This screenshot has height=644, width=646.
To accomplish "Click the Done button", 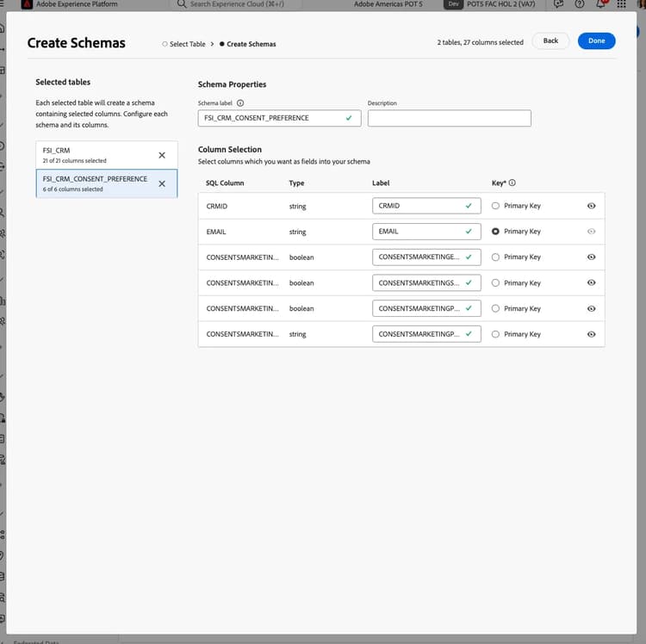I will point(596,40).
